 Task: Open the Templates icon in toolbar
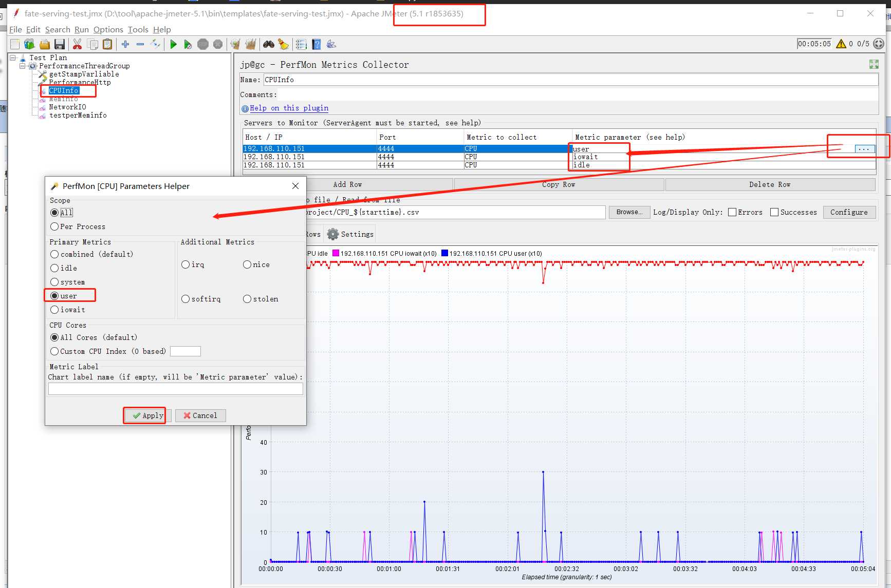click(29, 44)
